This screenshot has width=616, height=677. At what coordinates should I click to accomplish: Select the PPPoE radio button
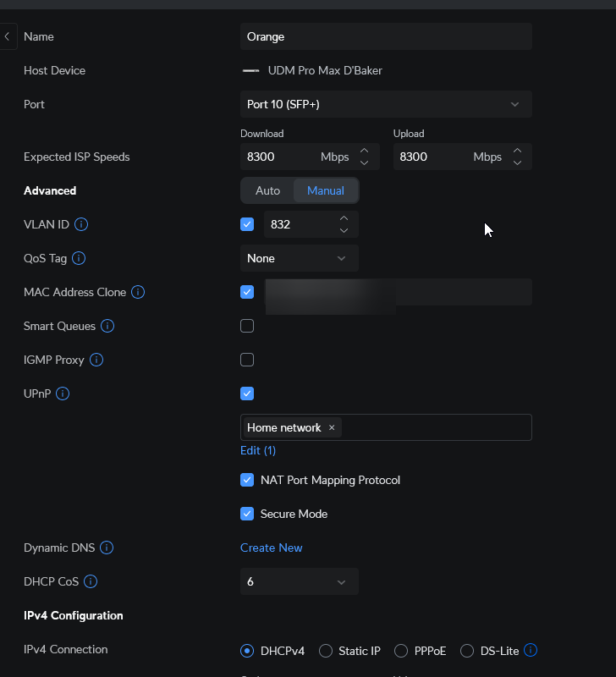(x=401, y=651)
